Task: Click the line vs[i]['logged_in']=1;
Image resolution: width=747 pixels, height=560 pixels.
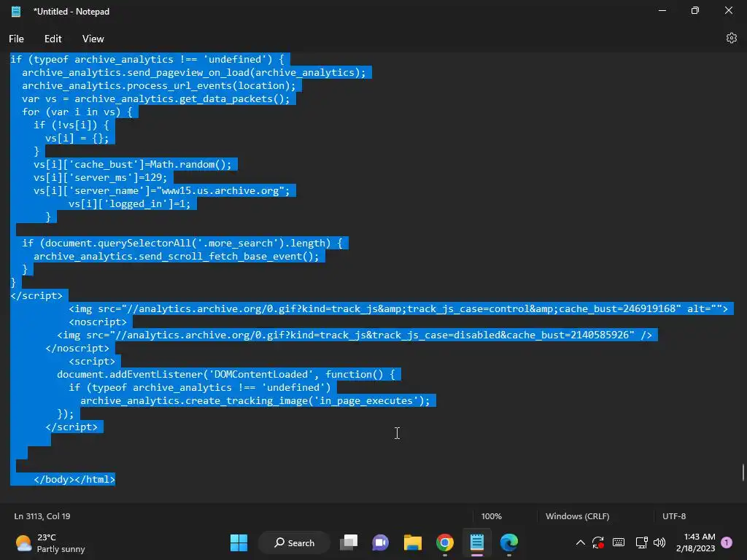Action: [129, 204]
